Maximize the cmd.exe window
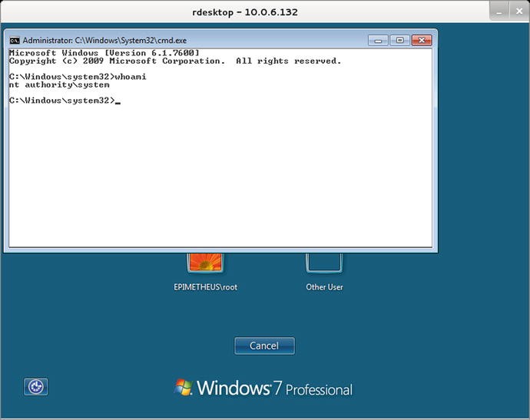The height and width of the screenshot is (420, 530). point(399,41)
